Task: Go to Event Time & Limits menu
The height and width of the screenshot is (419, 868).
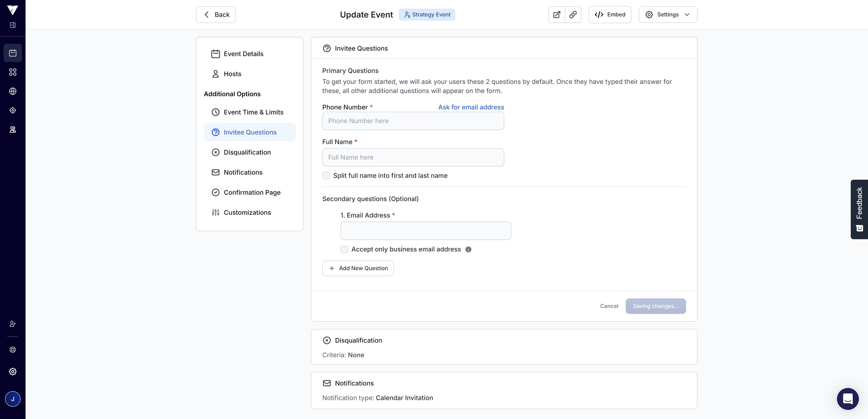Action: pyautogui.click(x=253, y=112)
